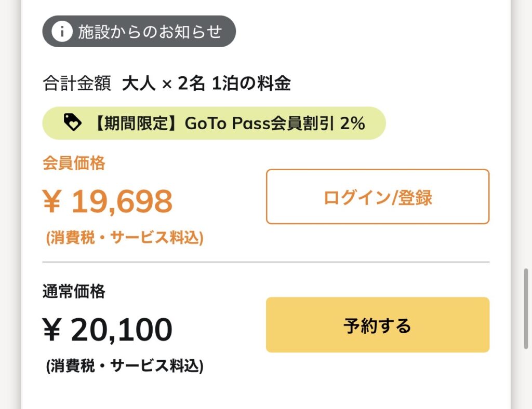532x409 pixels.
Task: Select the 大人 × 2名 1泊の料金 text
Action: tap(206, 84)
